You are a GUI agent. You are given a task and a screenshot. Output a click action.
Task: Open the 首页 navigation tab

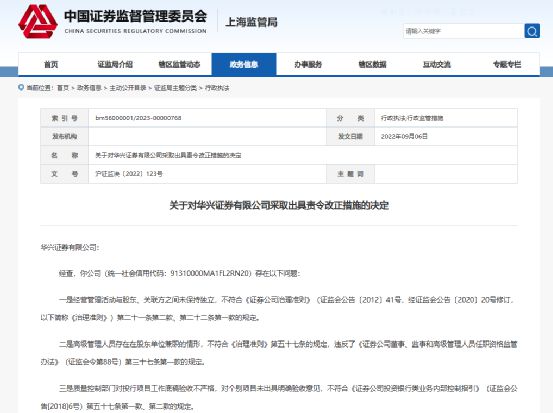pyautogui.click(x=51, y=64)
